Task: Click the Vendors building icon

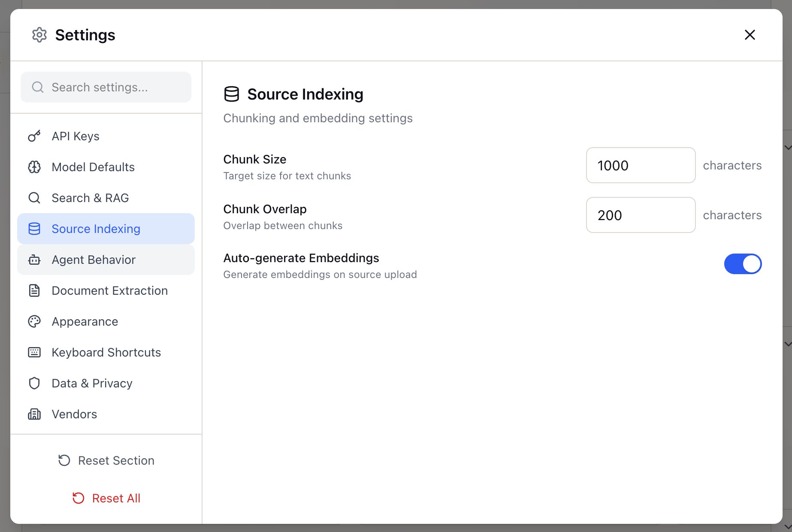Action: (x=34, y=414)
